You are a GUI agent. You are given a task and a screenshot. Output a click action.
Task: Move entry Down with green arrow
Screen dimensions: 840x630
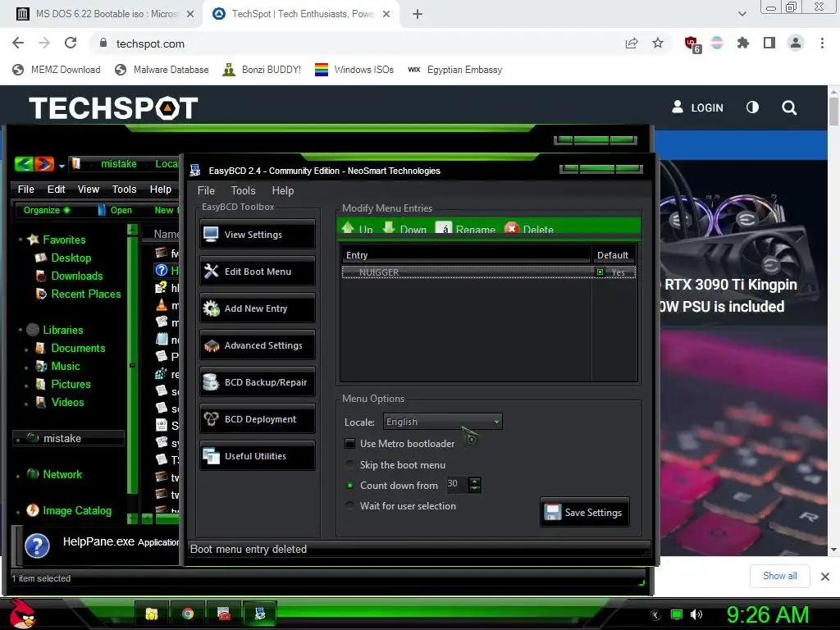point(404,229)
